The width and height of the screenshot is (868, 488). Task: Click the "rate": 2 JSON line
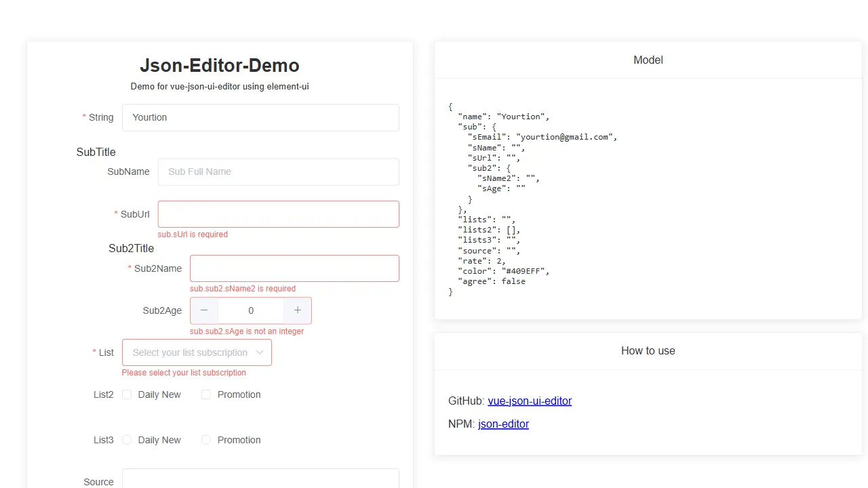[x=482, y=261]
